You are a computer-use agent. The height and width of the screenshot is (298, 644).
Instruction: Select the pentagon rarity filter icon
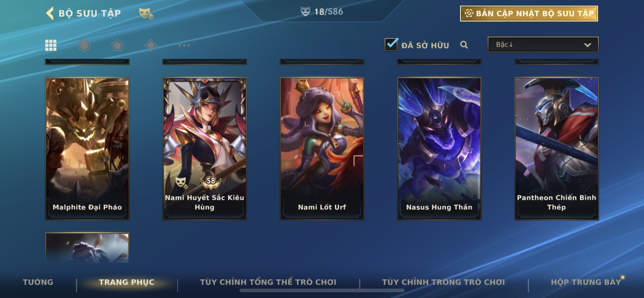click(117, 45)
